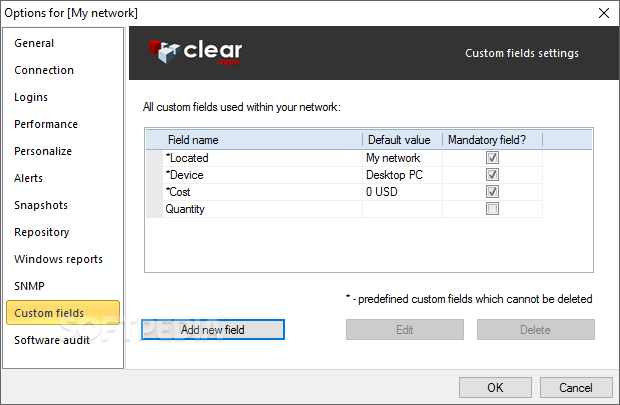
Task: Close the Options dialog window
Action: [603, 13]
